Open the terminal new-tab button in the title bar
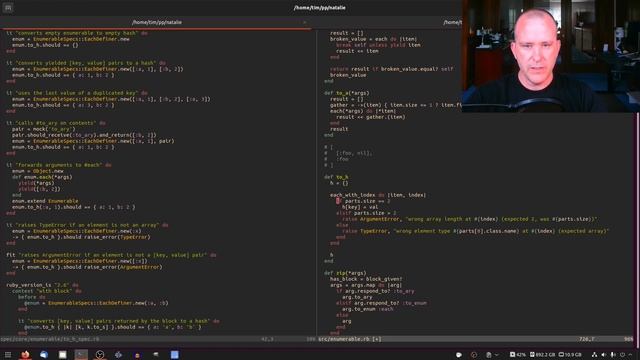The height and width of the screenshot is (360, 640). [8, 8]
